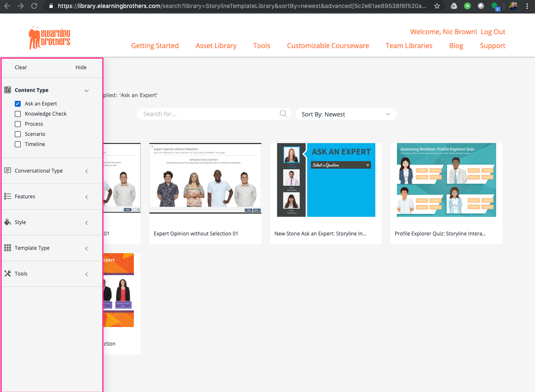Enable the Knowledge Check checkbox
Screen dimensions: 535x392
(18, 114)
